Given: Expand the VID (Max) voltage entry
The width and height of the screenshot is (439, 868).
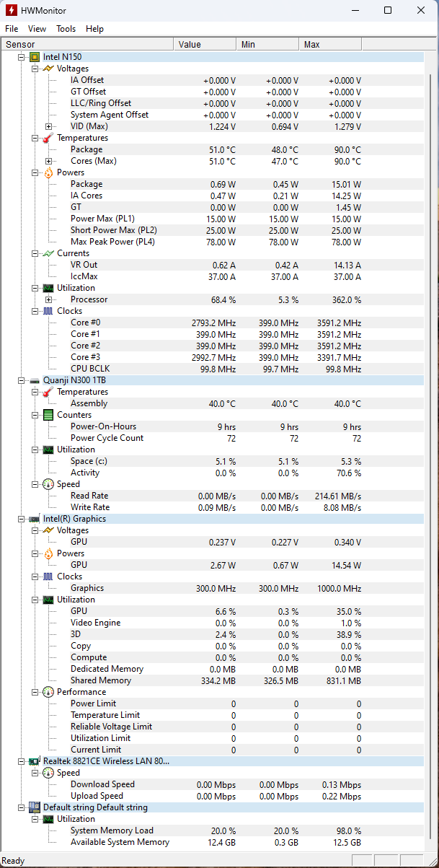Looking at the screenshot, I should pos(49,126).
